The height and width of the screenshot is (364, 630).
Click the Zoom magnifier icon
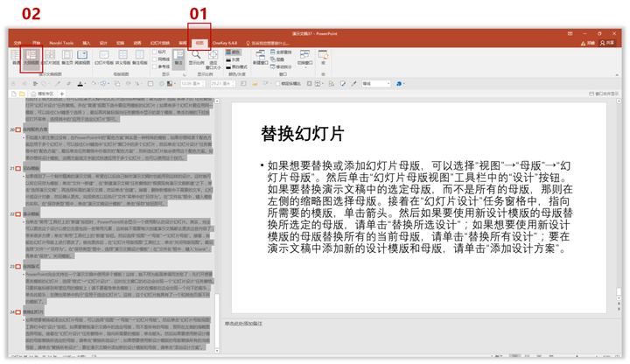click(197, 56)
